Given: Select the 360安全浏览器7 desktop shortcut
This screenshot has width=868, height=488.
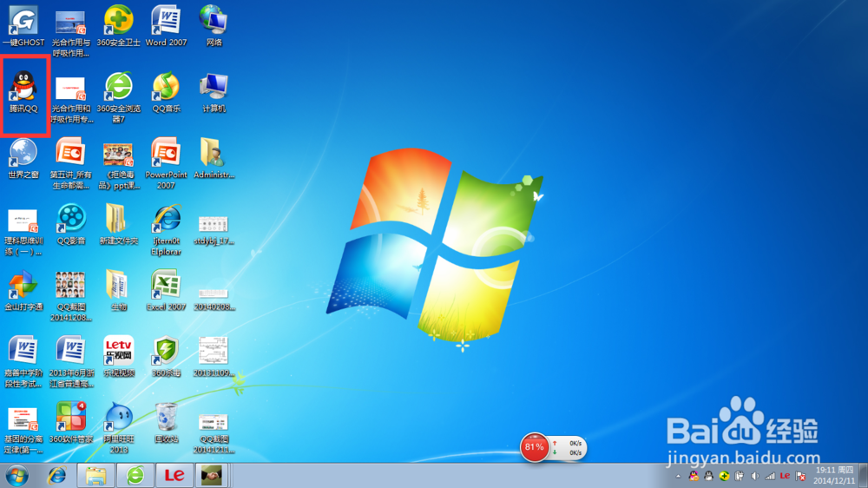Looking at the screenshot, I should (118, 97).
